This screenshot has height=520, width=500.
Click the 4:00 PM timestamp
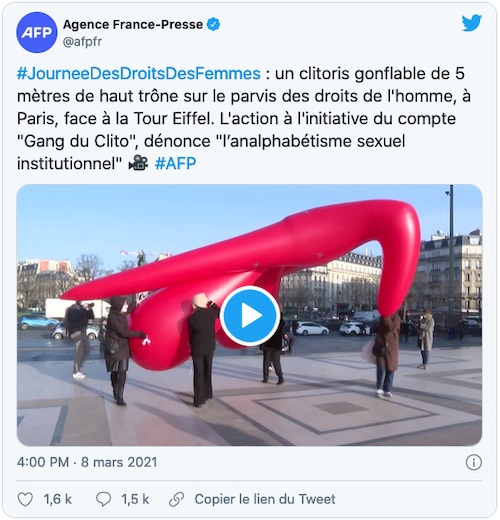coord(43,462)
